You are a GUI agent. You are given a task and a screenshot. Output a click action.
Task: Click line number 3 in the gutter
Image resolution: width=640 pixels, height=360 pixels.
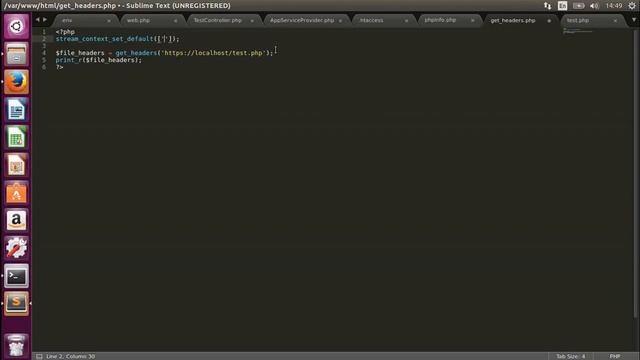(44, 46)
